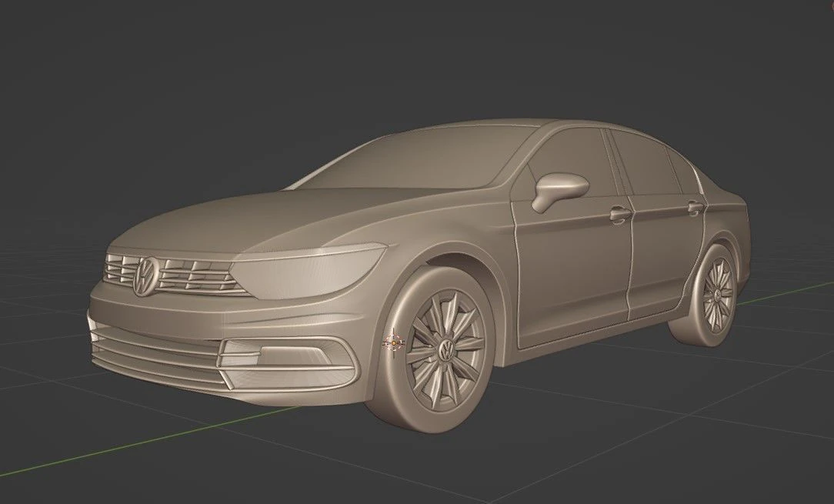
Task: Click the car's side mirror in the viewport
Action: click(559, 191)
